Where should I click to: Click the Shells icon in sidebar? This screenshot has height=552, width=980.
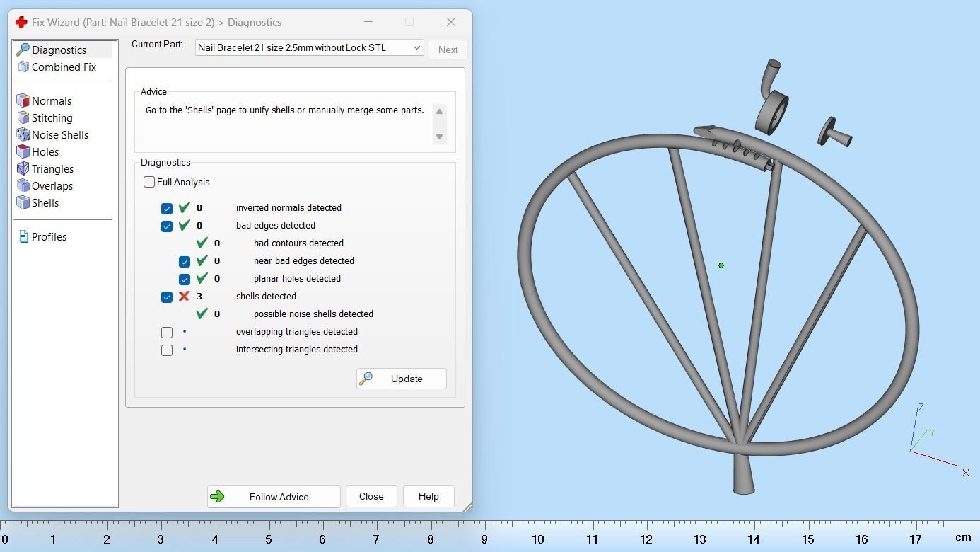(x=23, y=202)
